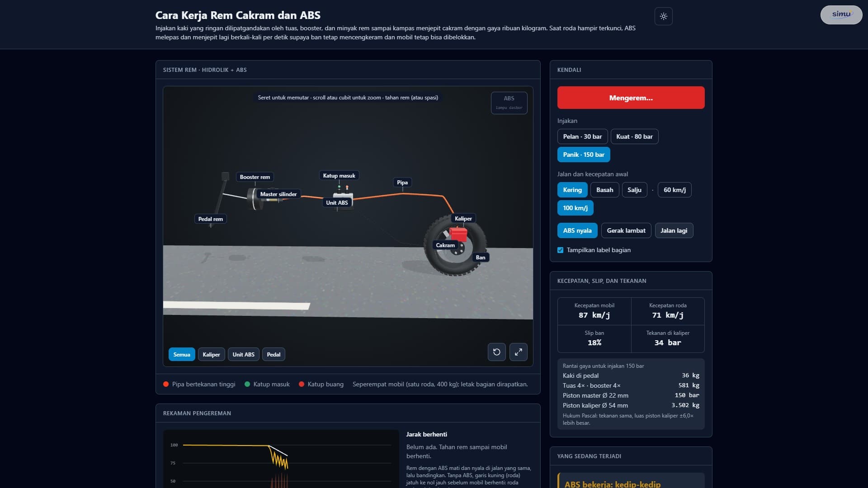Click the Kaliper label in scene
Viewport: 868px width, 488px height.
463,219
